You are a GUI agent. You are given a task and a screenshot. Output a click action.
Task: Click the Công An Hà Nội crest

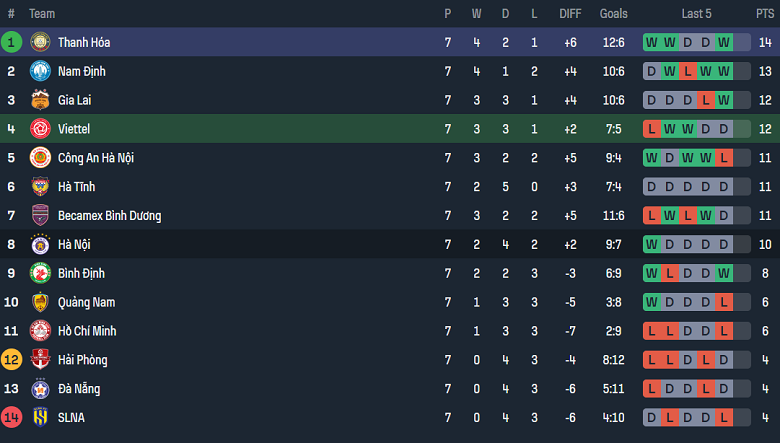click(40, 157)
